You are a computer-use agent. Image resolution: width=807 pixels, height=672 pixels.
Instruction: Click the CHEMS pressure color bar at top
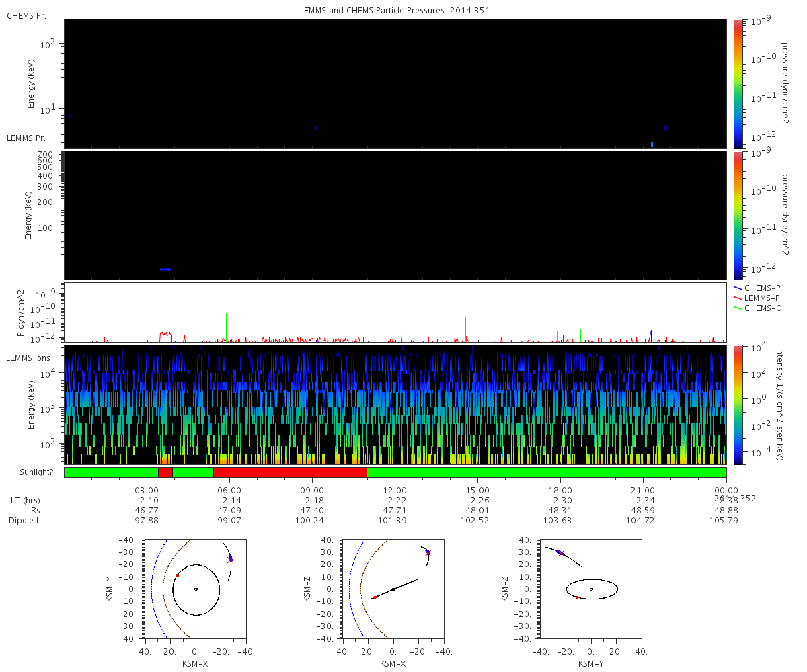(x=738, y=83)
